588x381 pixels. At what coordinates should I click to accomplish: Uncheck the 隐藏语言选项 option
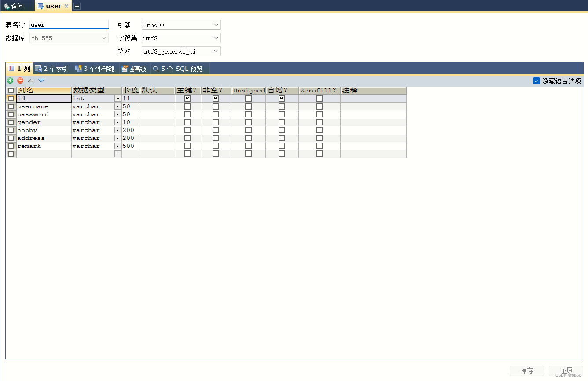click(x=537, y=81)
